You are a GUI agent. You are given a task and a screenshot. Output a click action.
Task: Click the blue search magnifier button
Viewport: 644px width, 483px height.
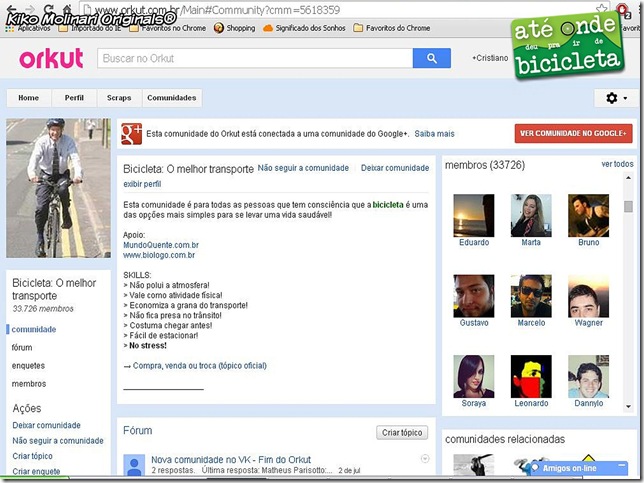[x=432, y=58]
